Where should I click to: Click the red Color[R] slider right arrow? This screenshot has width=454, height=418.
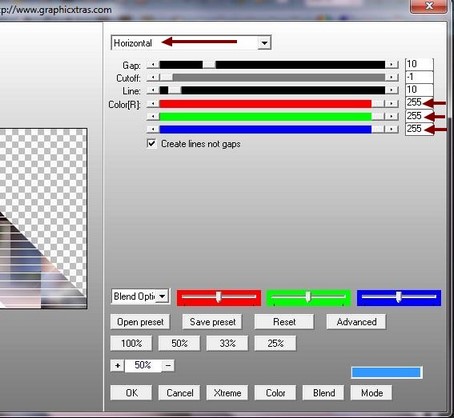[392, 104]
